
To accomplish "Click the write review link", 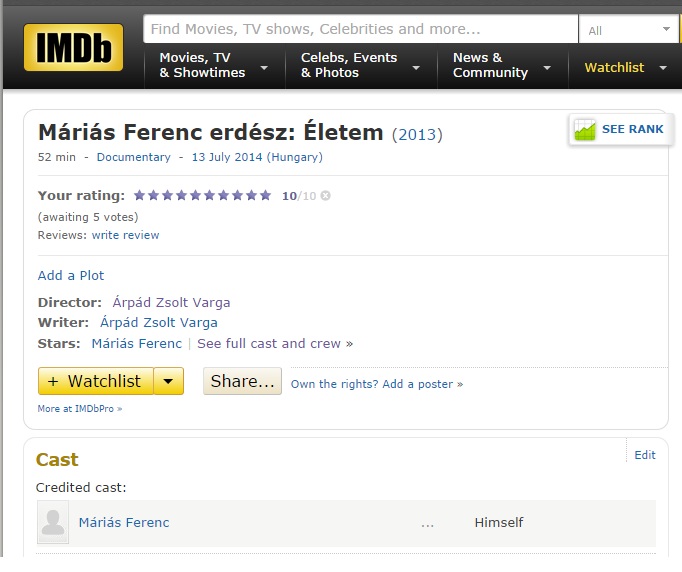I will pyautogui.click(x=125, y=235).
